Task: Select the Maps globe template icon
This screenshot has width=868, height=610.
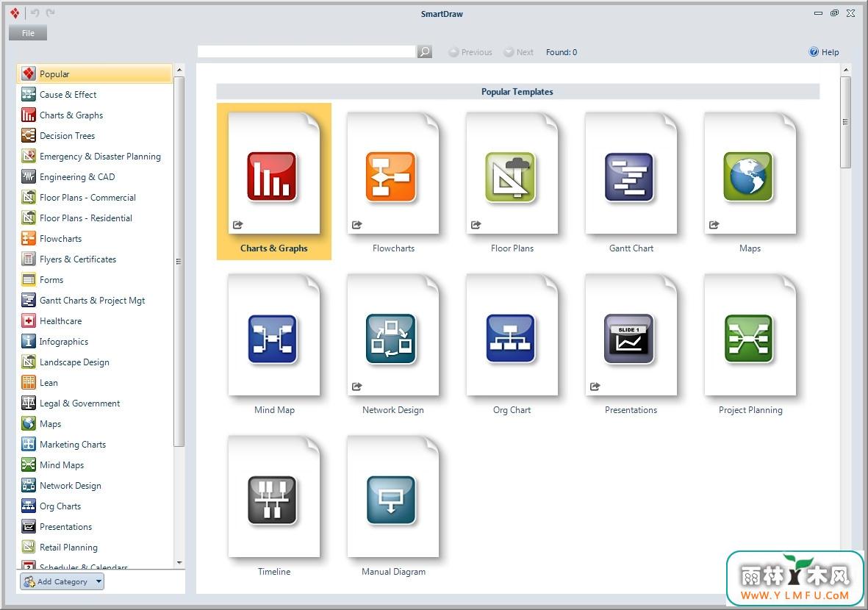Action: click(748, 176)
